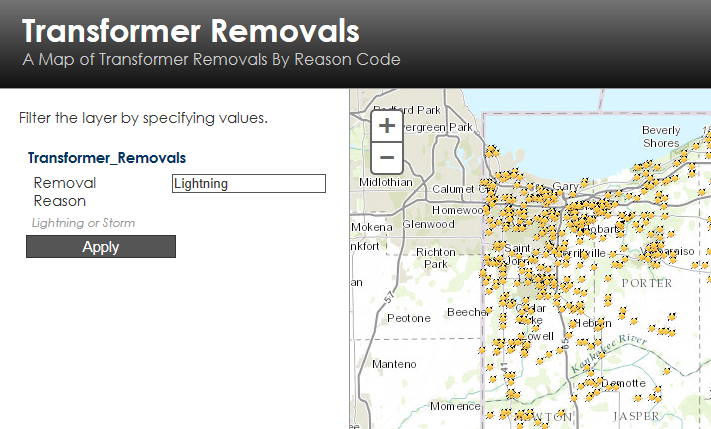Click the Transformer Removals title
The height and width of the screenshot is (429, 711).
coord(190,31)
